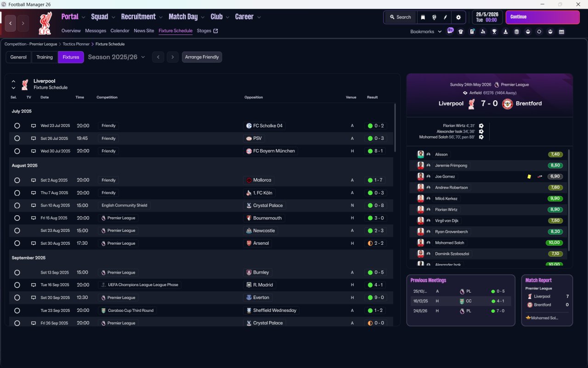588x368 pixels.
Task: Select the radio button for FC Bayern München fixture
Action: [x=17, y=151]
